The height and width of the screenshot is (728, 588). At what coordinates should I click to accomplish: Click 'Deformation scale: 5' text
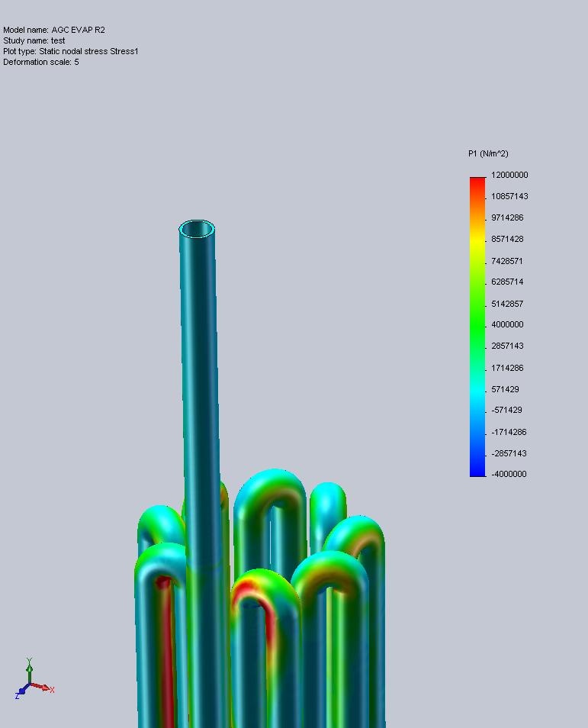[41, 62]
